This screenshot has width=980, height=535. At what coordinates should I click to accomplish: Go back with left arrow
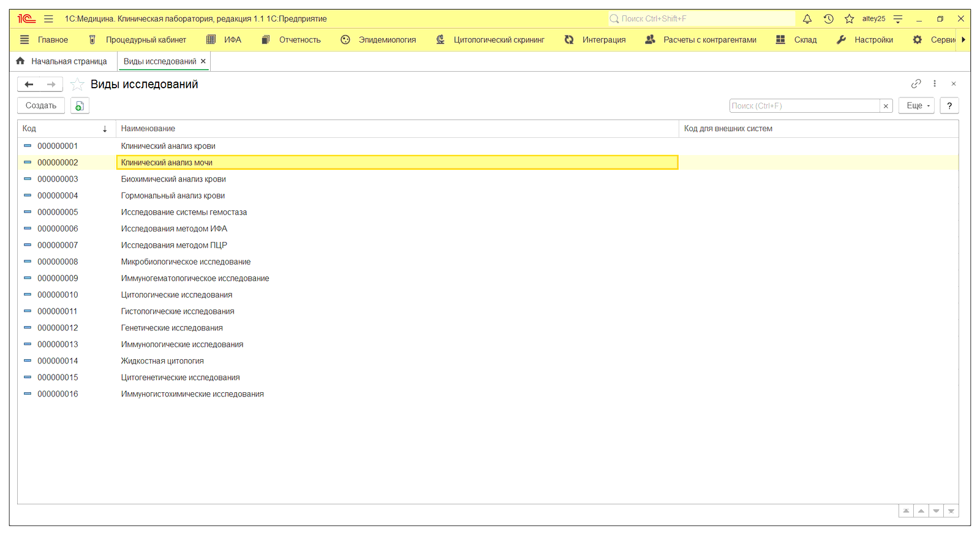(x=29, y=85)
